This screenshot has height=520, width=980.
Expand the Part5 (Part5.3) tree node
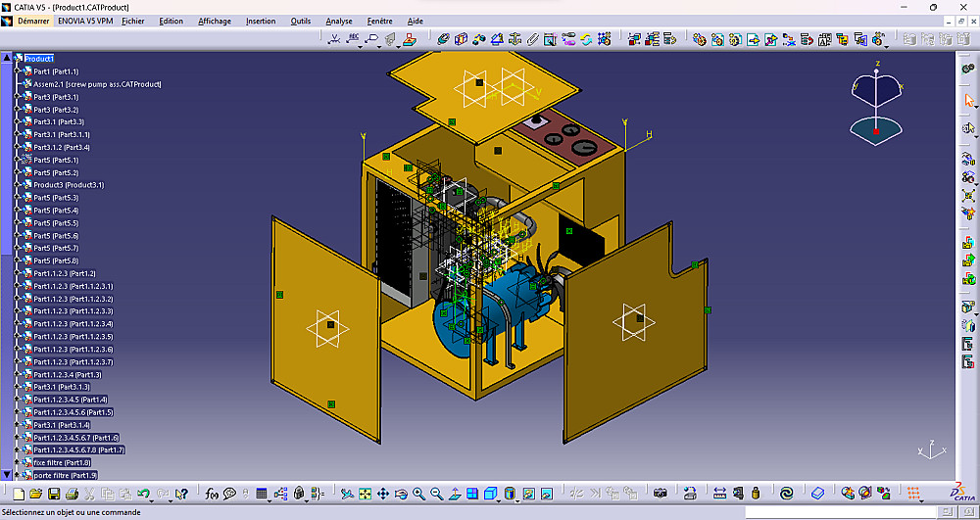(x=18, y=198)
